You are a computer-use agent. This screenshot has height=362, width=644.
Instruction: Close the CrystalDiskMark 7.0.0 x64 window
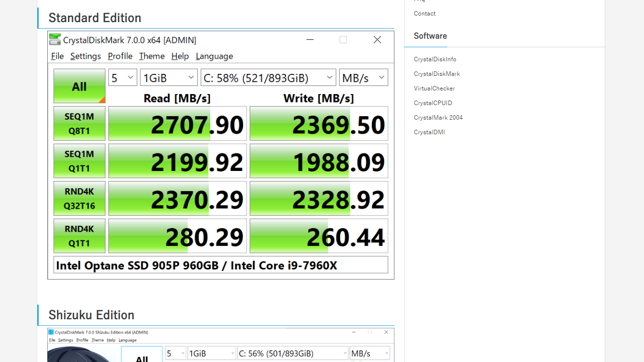click(x=377, y=40)
